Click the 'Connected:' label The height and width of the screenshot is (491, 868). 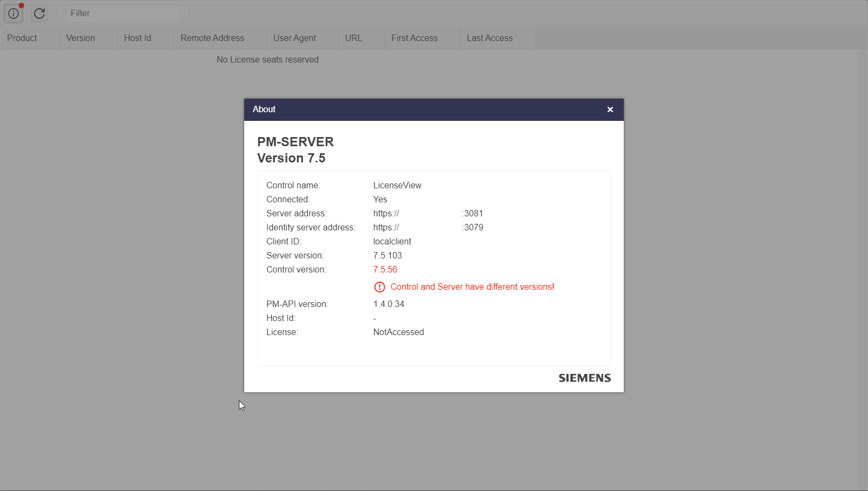(288, 200)
